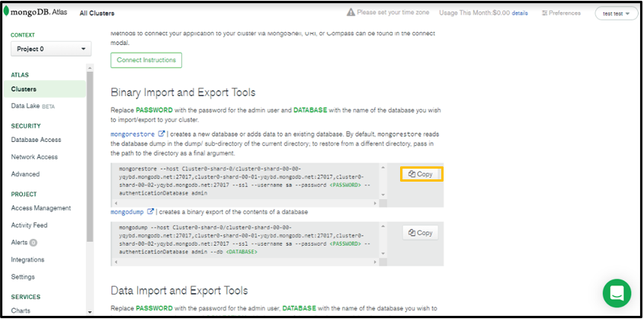The image size is (644, 319).
Task: Click the set your time zone notice
Action: pos(397,13)
